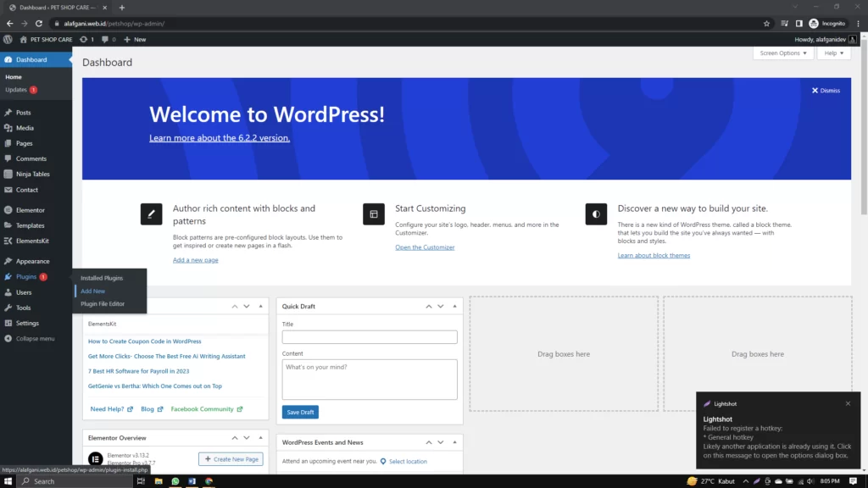Toggle the Elementor Overview panel arrow
The width and height of the screenshot is (868, 488).
(x=261, y=438)
